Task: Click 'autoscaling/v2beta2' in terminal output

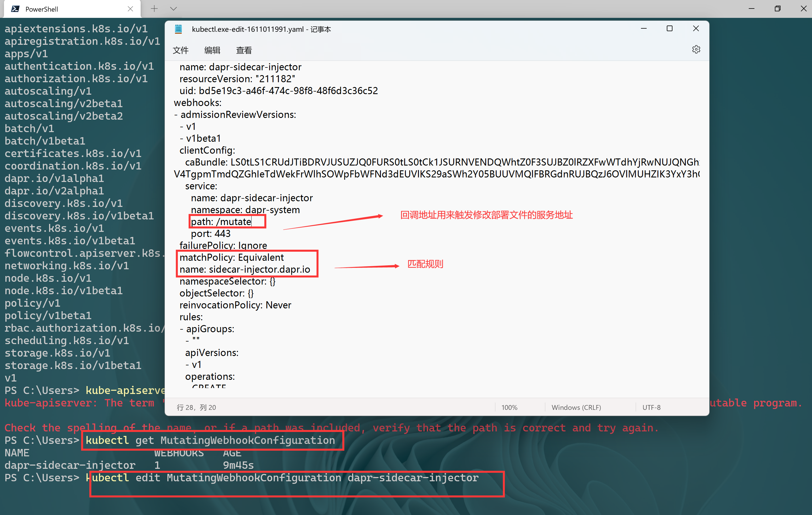Action: [x=64, y=116]
